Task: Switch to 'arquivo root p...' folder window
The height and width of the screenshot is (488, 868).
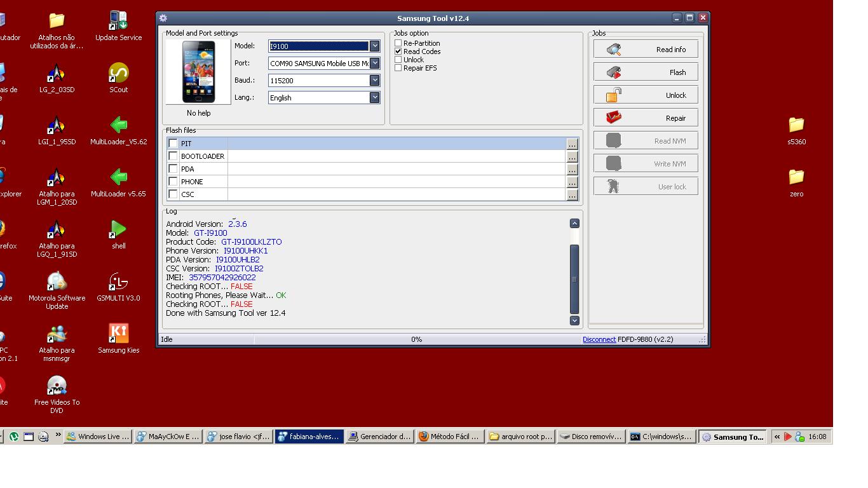Action: pyautogui.click(x=521, y=437)
